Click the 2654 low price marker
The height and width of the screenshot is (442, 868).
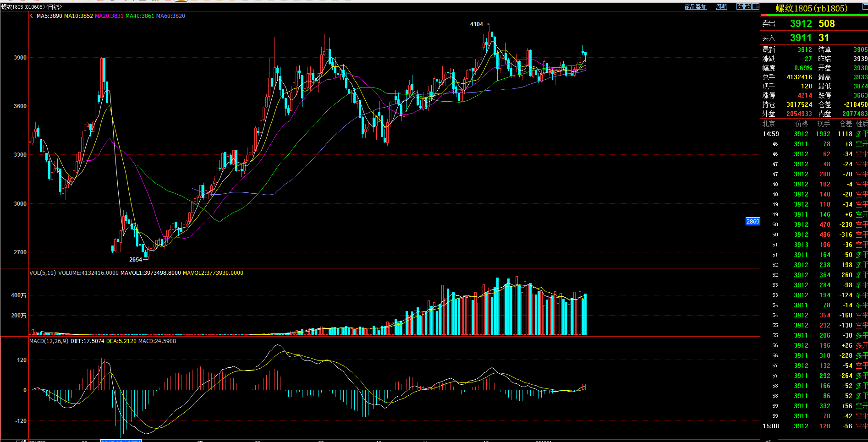[x=136, y=260]
